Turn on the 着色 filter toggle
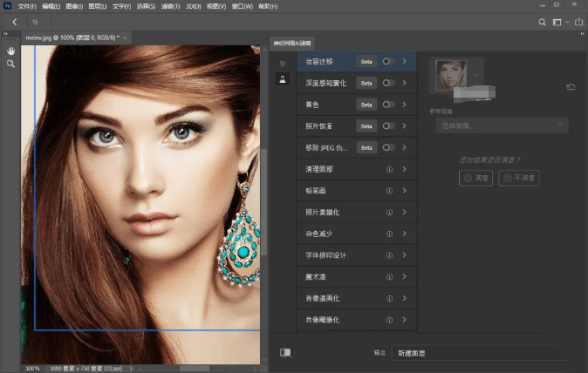Viewport: 588px width, 373px height. 388,105
